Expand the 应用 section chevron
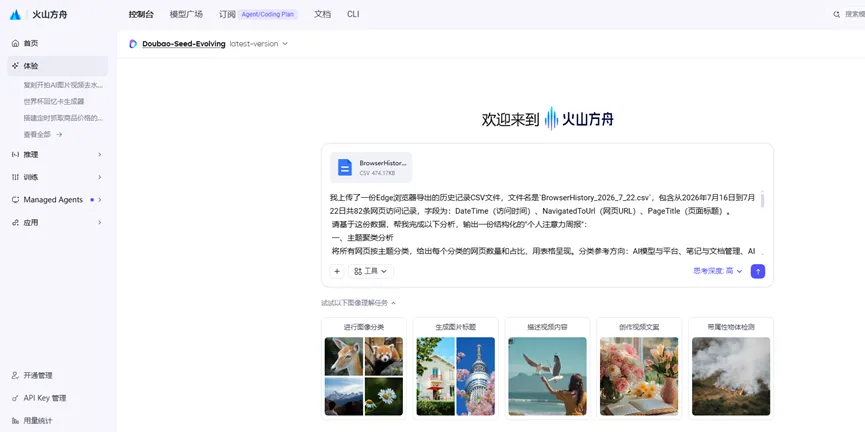Image resolution: width=865 pixels, height=432 pixels. [100, 222]
